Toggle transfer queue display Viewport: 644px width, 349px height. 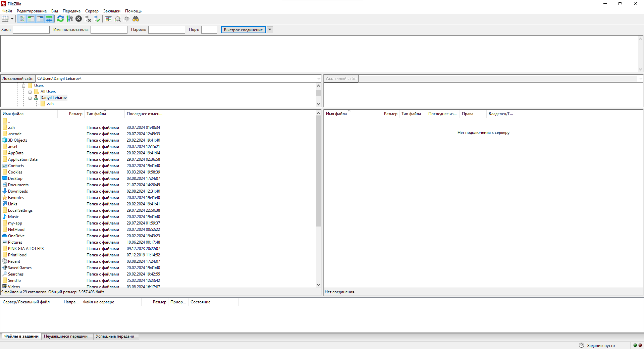49,19
